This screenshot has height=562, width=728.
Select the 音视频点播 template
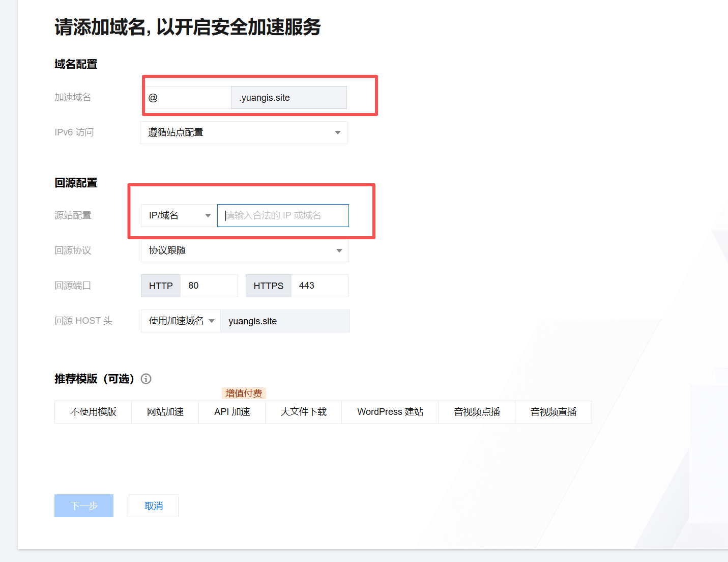coord(477,412)
